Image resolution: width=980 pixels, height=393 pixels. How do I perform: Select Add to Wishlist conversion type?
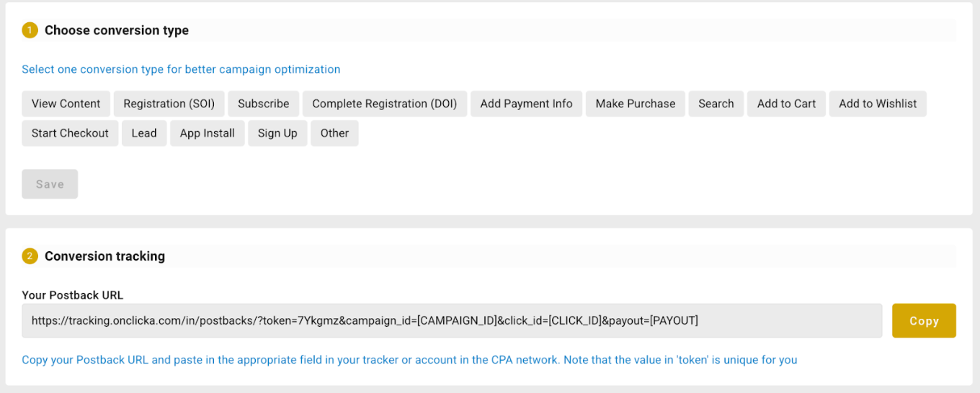(x=878, y=104)
